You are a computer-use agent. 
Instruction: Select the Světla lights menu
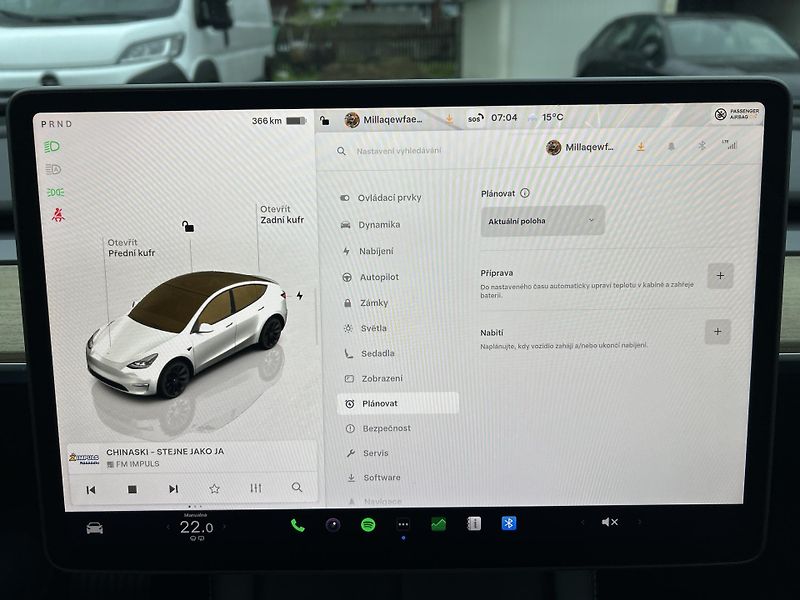pos(366,328)
